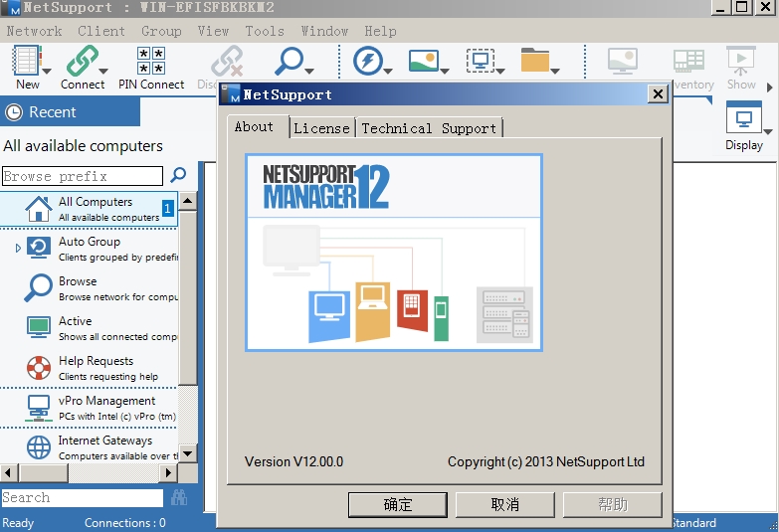Viewport: 779px width, 532px height.
Task: Open the Network menu
Action: tap(34, 31)
